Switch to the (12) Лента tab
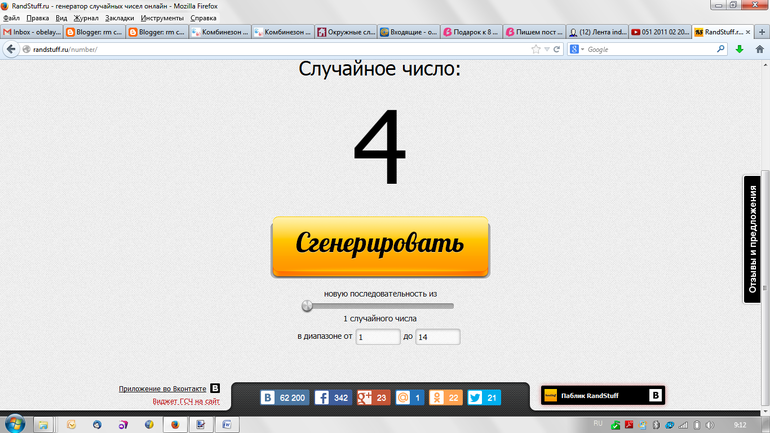770x433 pixels. pyautogui.click(x=598, y=32)
